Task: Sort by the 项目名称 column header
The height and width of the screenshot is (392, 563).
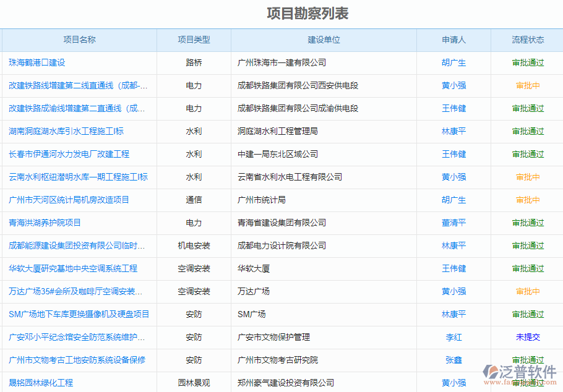Action: pos(79,40)
